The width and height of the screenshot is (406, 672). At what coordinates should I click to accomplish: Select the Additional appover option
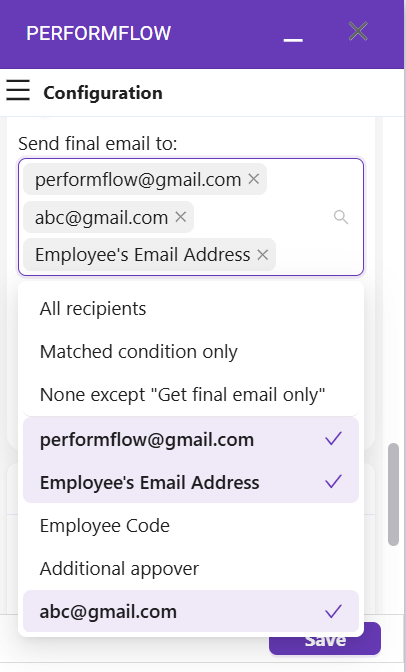tap(191, 568)
